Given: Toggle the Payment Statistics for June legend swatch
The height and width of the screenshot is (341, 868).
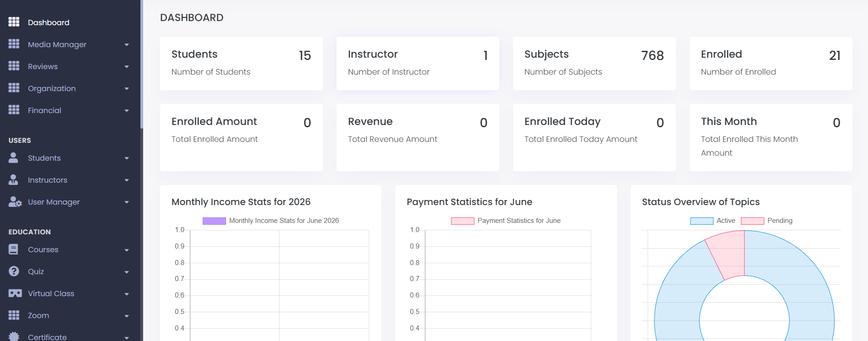Looking at the screenshot, I should tap(462, 221).
